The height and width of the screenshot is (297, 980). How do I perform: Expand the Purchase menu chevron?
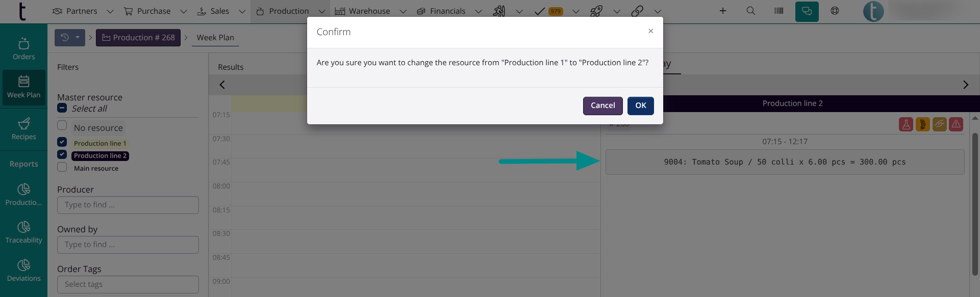click(x=184, y=11)
